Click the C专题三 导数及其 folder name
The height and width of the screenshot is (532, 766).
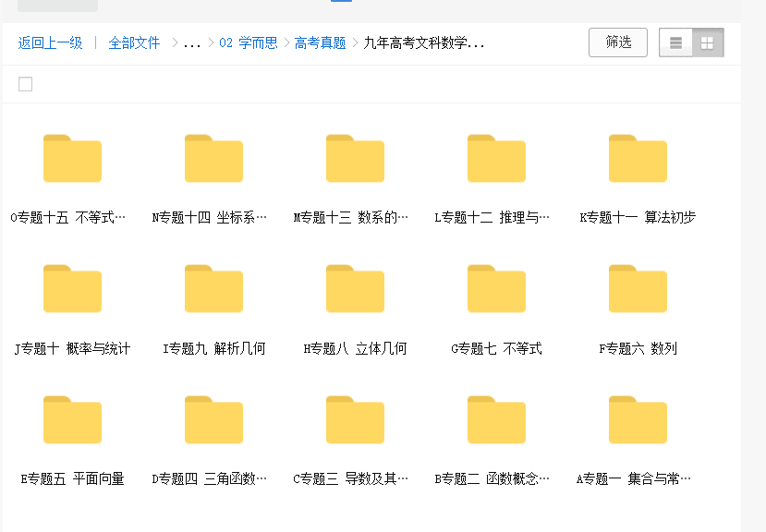click(351, 478)
